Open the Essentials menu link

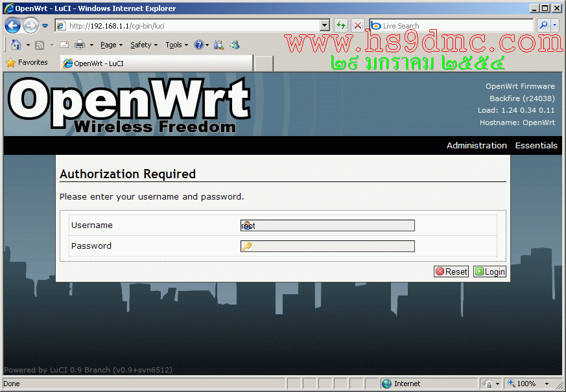click(536, 145)
